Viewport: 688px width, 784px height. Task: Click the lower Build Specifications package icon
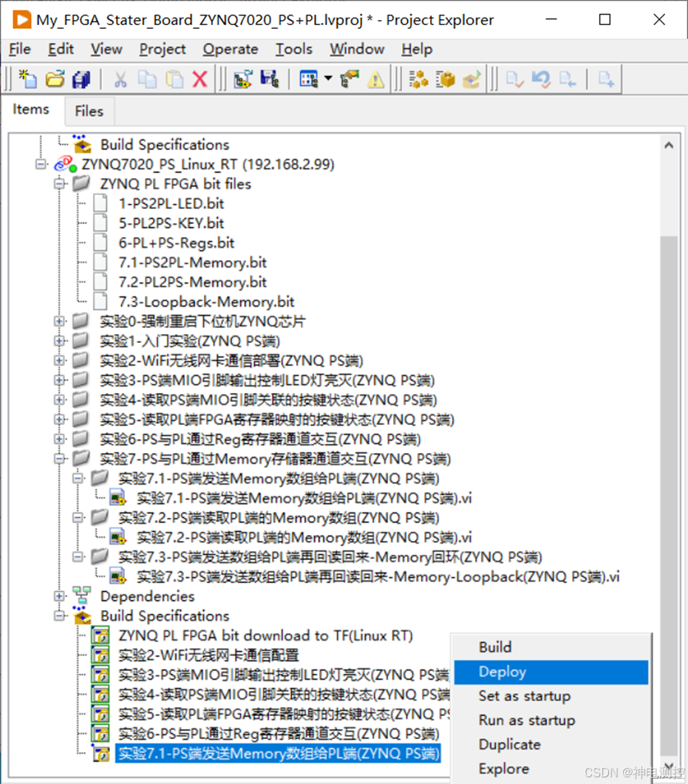pyautogui.click(x=82, y=616)
